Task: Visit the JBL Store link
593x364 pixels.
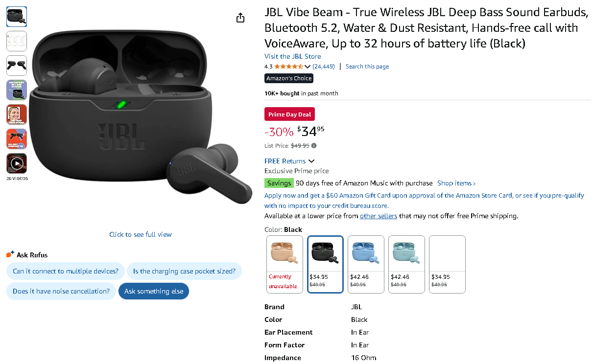Action: 293,56
